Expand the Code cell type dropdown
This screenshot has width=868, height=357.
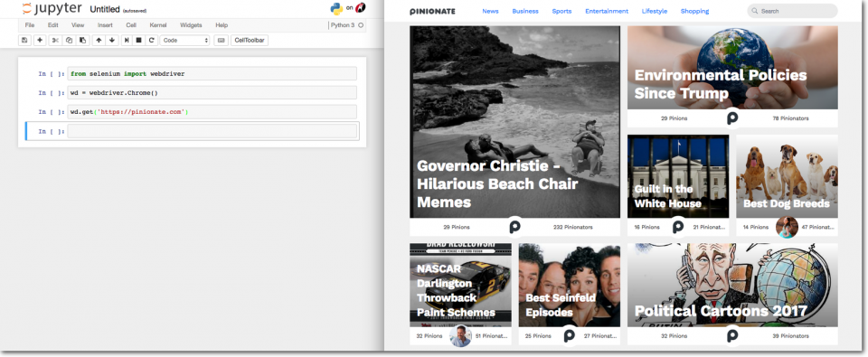click(x=184, y=41)
